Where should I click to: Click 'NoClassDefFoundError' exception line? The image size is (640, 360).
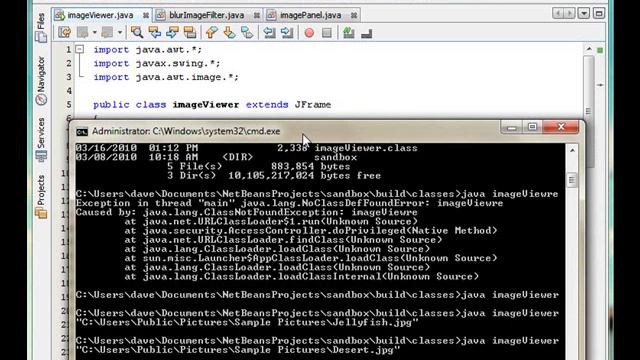[289, 203]
